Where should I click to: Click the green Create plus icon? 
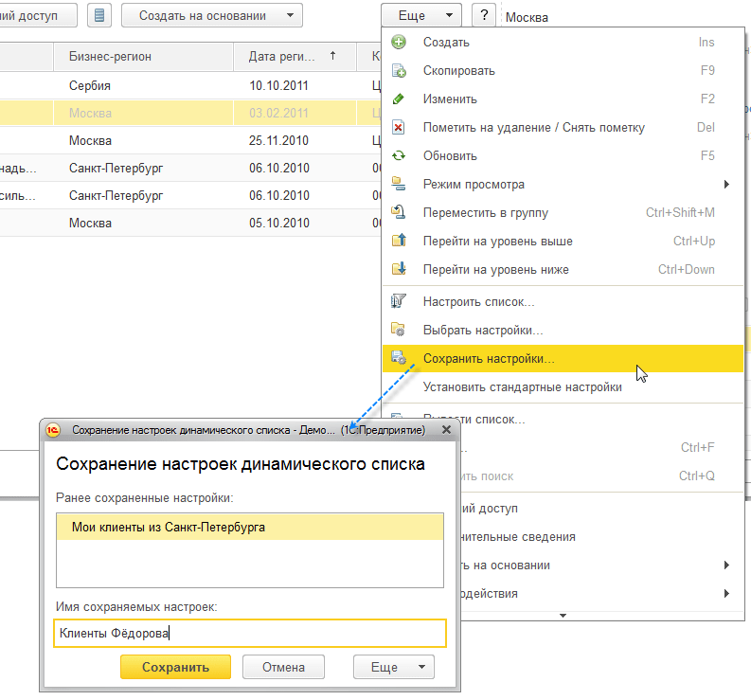click(x=399, y=43)
